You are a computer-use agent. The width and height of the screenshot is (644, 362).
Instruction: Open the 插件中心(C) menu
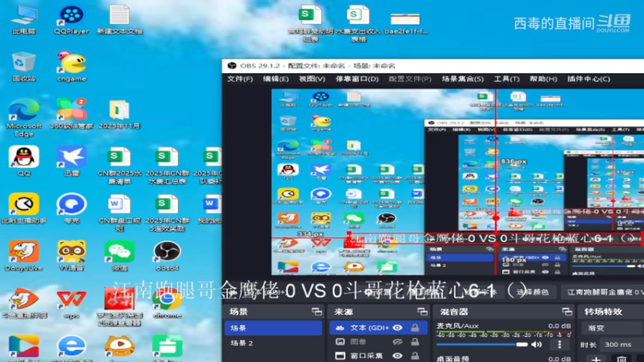coord(588,79)
